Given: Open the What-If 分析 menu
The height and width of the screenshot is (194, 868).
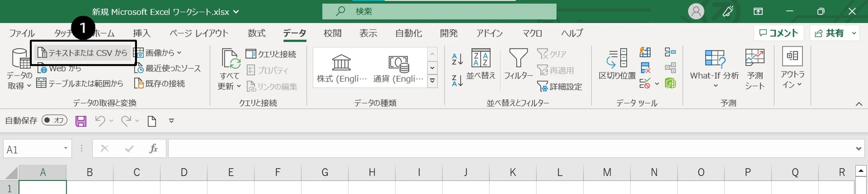Looking at the screenshot, I should [715, 69].
